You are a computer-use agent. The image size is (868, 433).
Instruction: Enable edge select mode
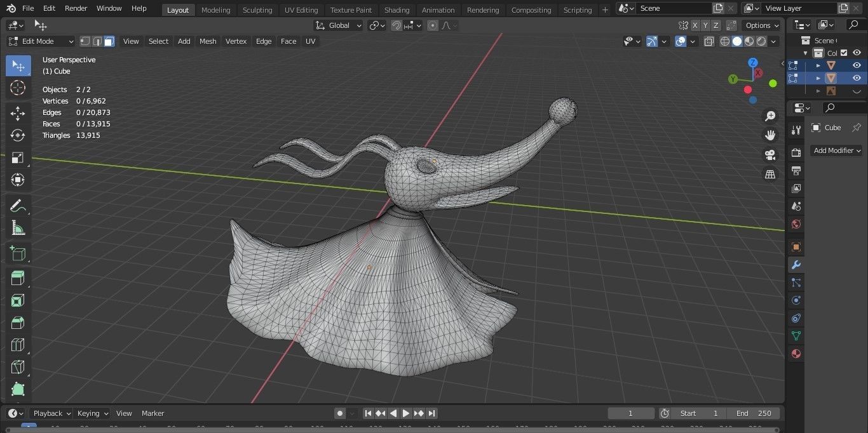point(97,41)
